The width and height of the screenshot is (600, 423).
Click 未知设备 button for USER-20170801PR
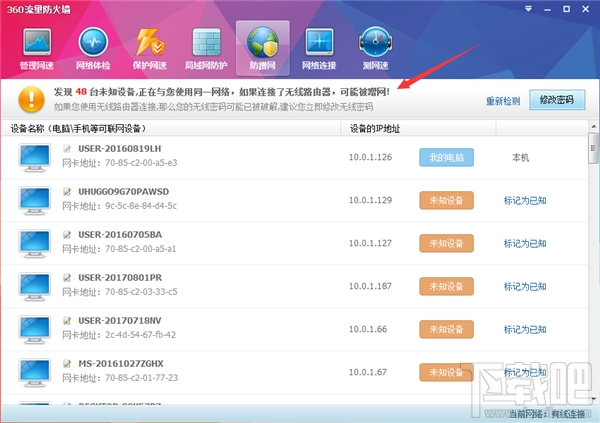tap(447, 286)
